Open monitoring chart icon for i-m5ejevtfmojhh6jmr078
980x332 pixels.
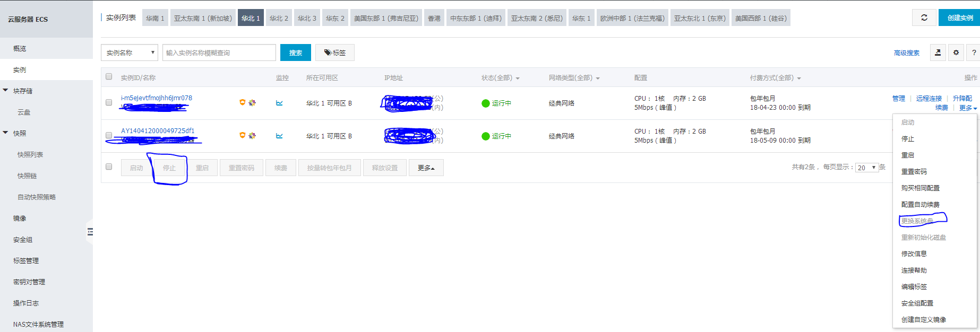point(279,103)
